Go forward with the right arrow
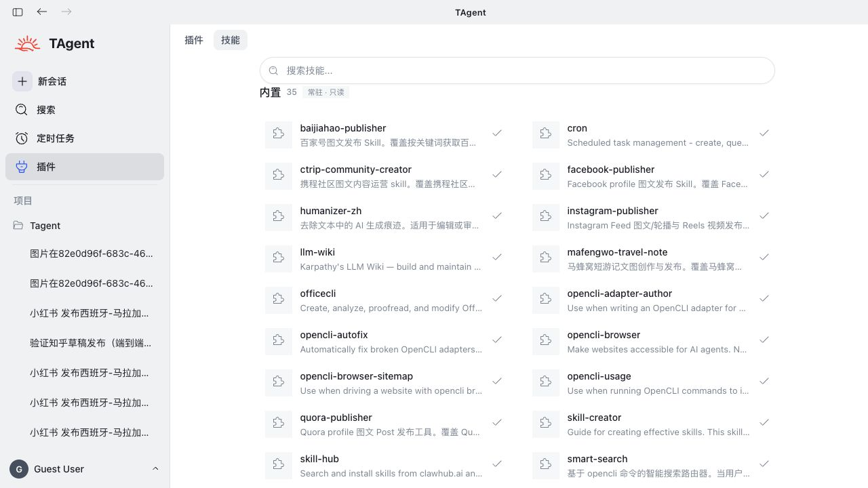 click(x=66, y=12)
